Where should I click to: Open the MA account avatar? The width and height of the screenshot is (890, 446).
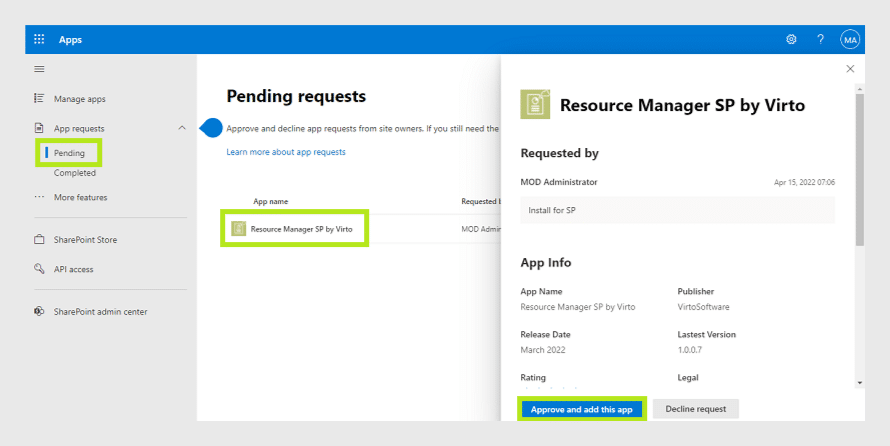click(x=850, y=40)
